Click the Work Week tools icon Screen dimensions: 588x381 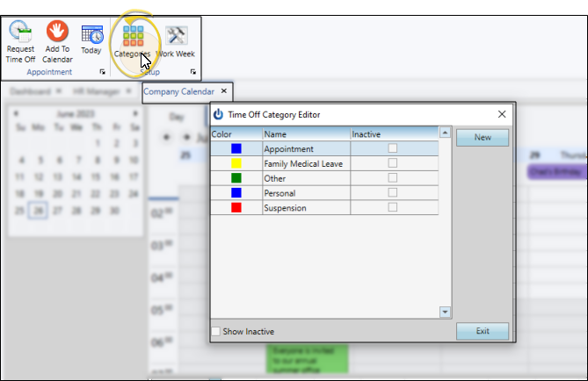tap(176, 36)
